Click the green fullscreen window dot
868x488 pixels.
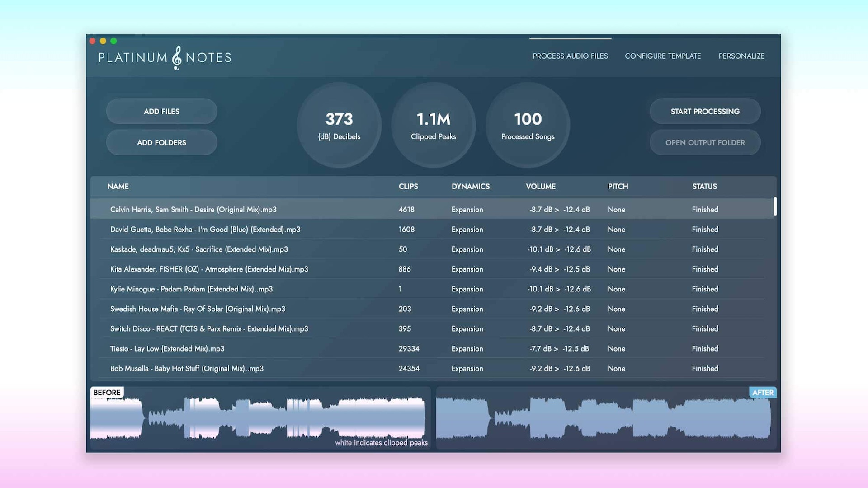pyautogui.click(x=114, y=41)
